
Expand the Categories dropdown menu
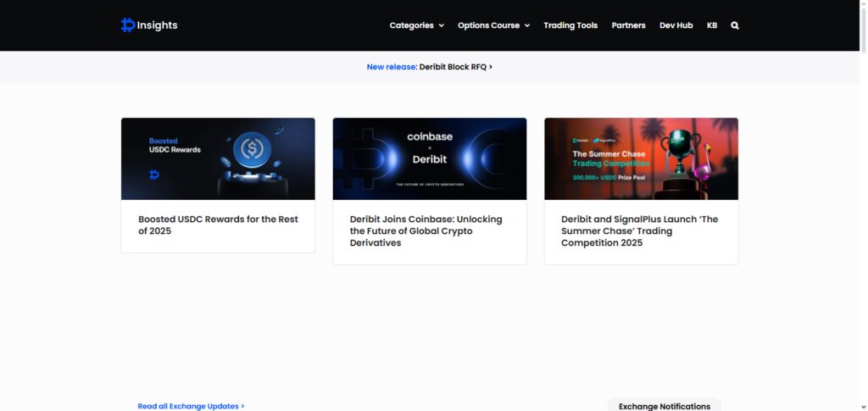(416, 25)
